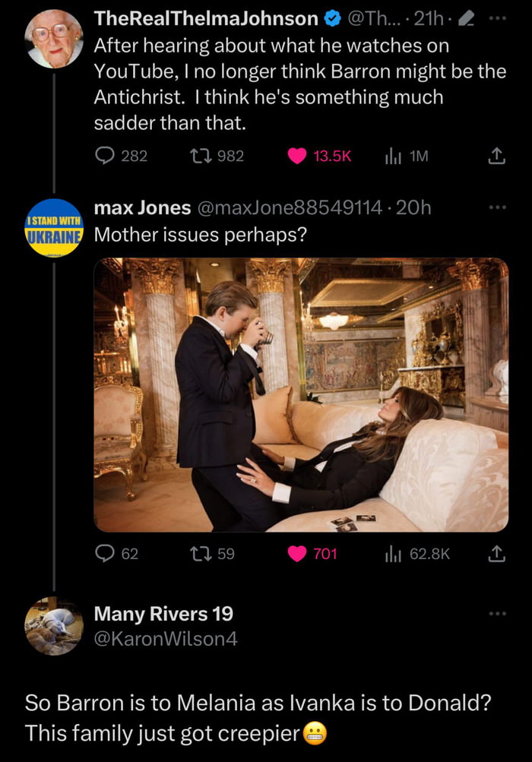
Task: Toggle like on the tweet with 701 likes
Action: pyautogui.click(x=297, y=554)
